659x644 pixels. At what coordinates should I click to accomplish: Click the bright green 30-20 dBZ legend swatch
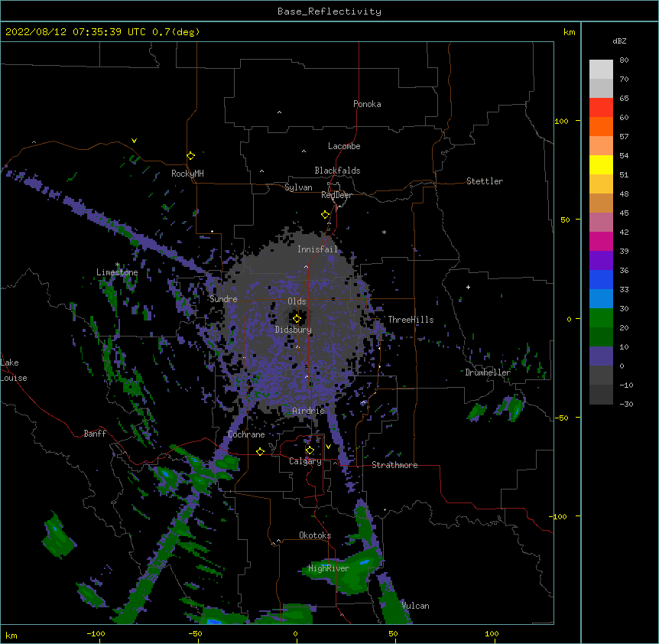601,318
